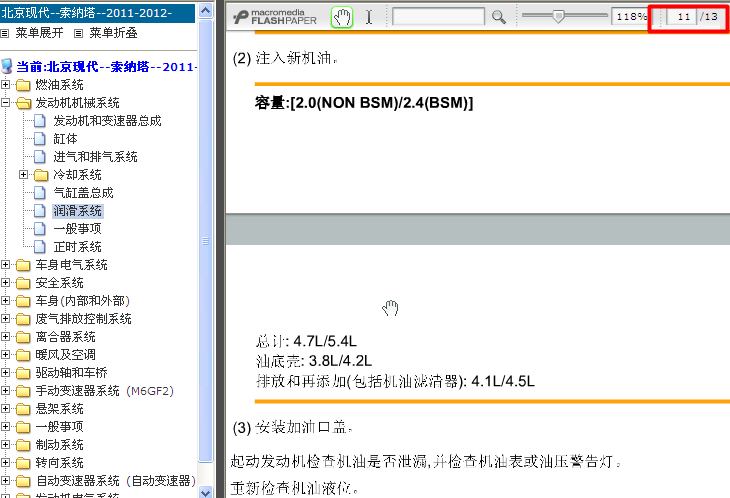The width and height of the screenshot is (730, 498).
Task: Open 自动变速器系统 (自动变速器) folder label
Action: click(x=116, y=481)
